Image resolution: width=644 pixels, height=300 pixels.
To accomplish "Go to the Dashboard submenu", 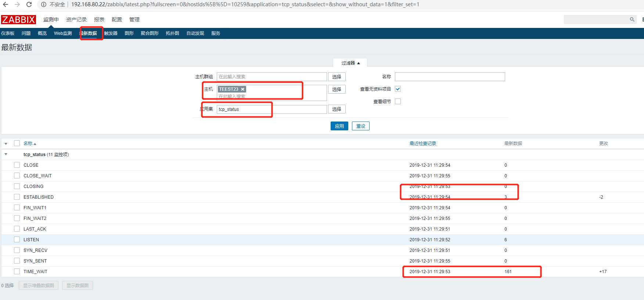I will (8, 33).
